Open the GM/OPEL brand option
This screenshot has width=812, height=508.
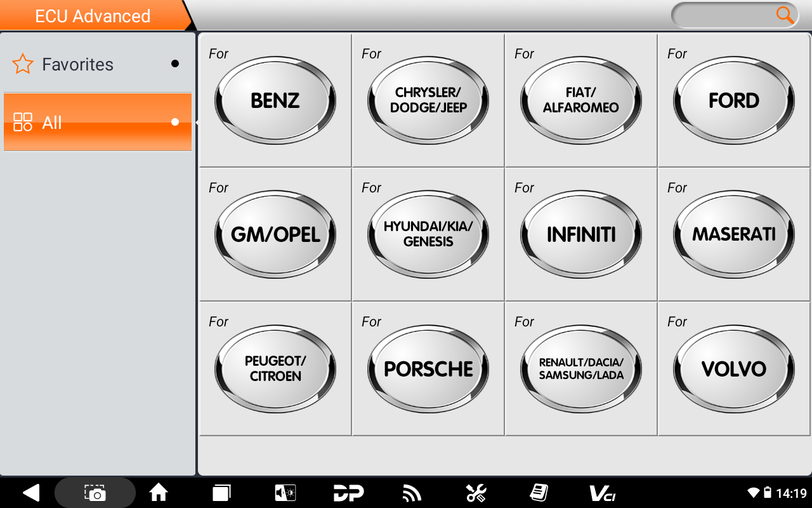click(x=275, y=234)
